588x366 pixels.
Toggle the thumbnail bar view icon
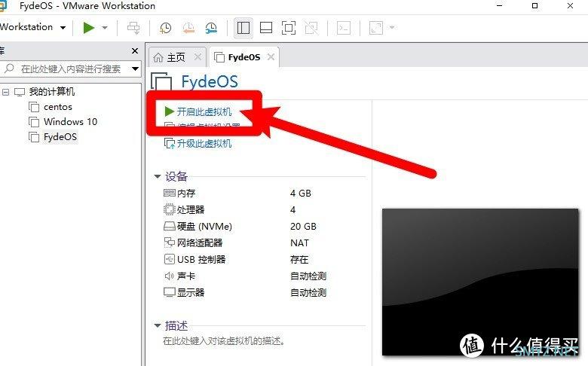(266, 28)
